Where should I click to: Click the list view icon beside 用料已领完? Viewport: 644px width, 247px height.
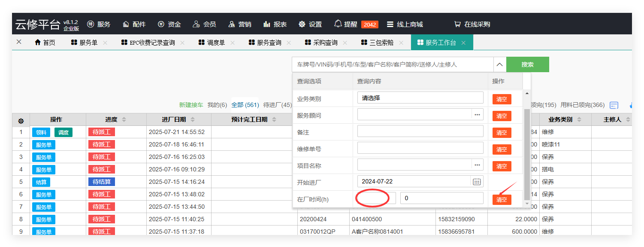(x=614, y=105)
